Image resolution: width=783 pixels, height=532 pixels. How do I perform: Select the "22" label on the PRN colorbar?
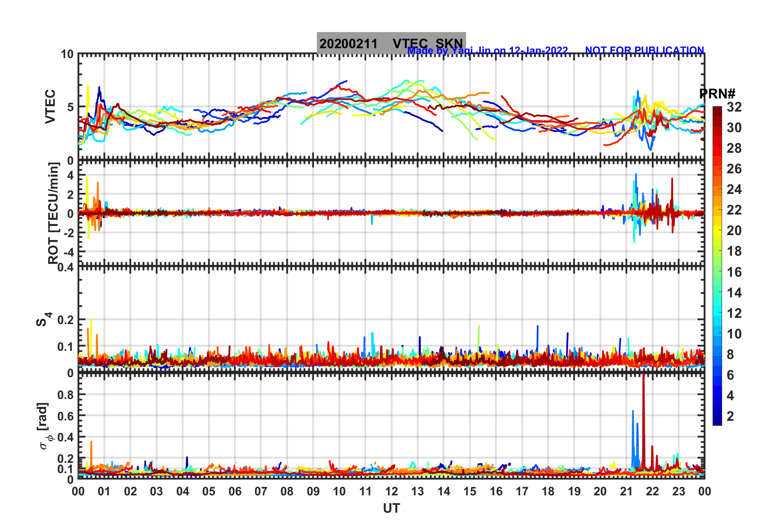[x=734, y=210]
